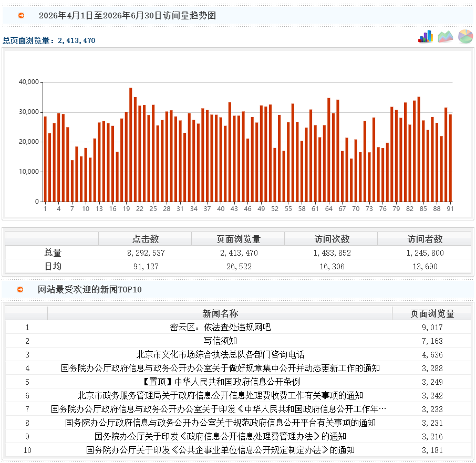Click page view count 3,181

[x=432, y=450]
